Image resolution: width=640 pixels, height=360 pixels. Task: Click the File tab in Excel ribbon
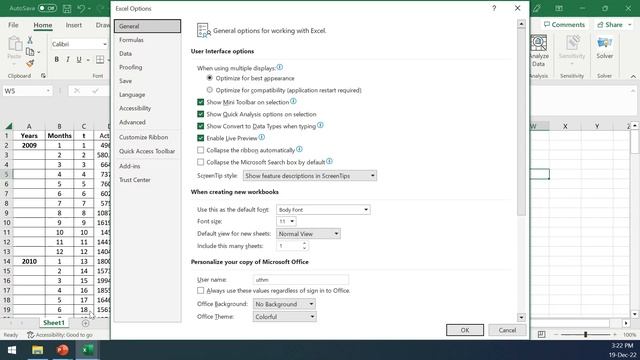coord(13,25)
